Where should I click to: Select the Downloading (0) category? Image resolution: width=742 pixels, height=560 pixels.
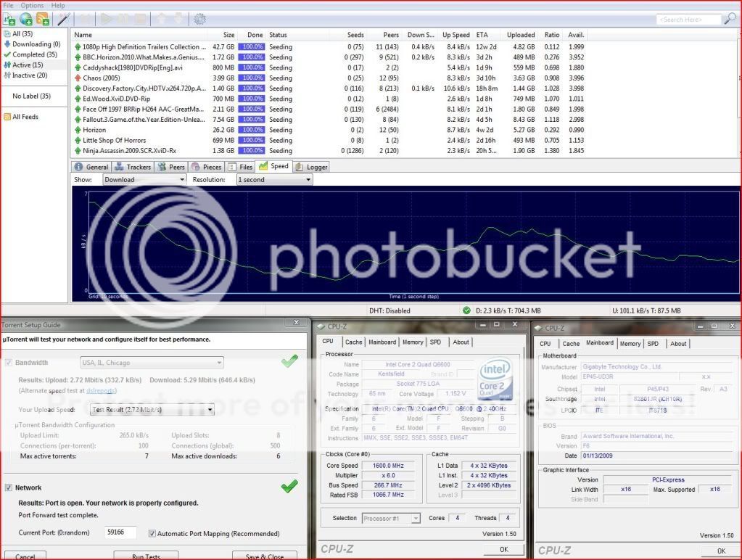coord(32,44)
